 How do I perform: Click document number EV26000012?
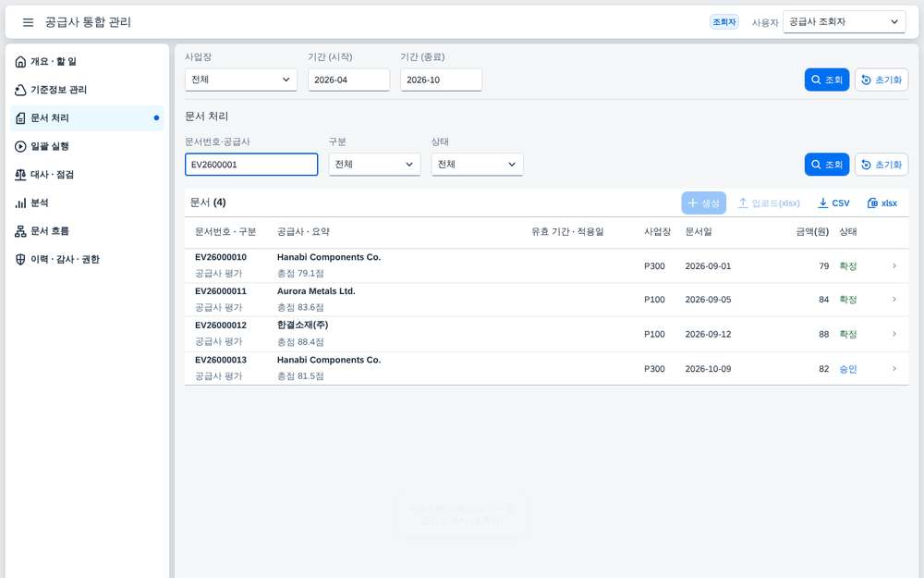[x=221, y=326]
